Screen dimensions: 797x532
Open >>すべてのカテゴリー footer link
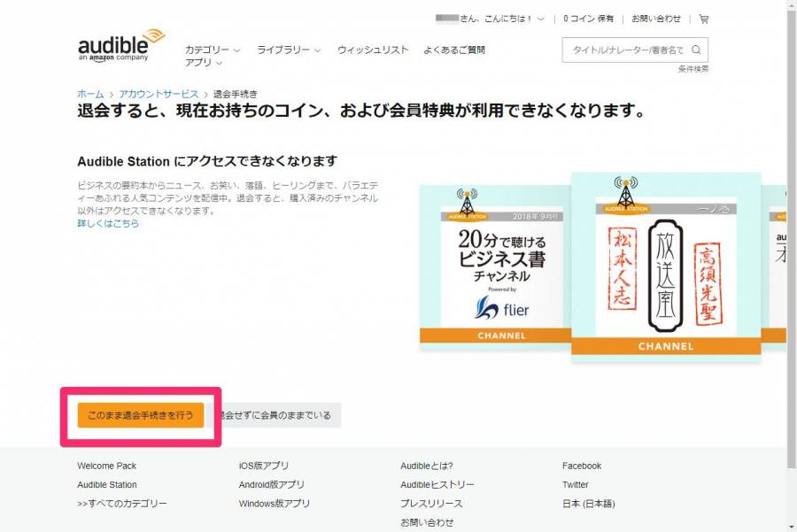pos(122,504)
